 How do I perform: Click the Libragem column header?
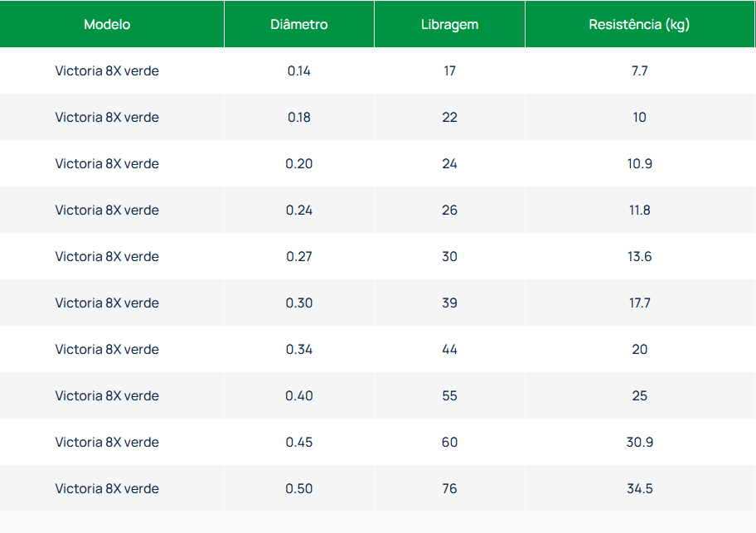pyautogui.click(x=450, y=25)
